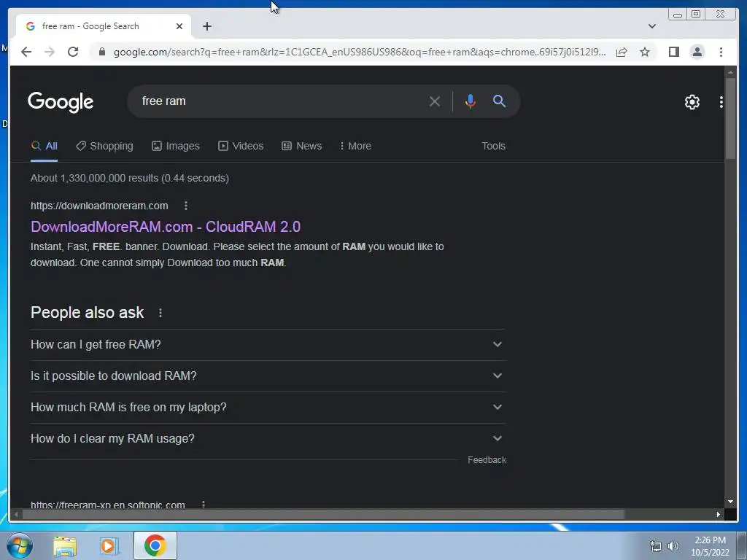Submit the search with the magnifier icon
Screen dimensions: 747x560
click(499, 101)
